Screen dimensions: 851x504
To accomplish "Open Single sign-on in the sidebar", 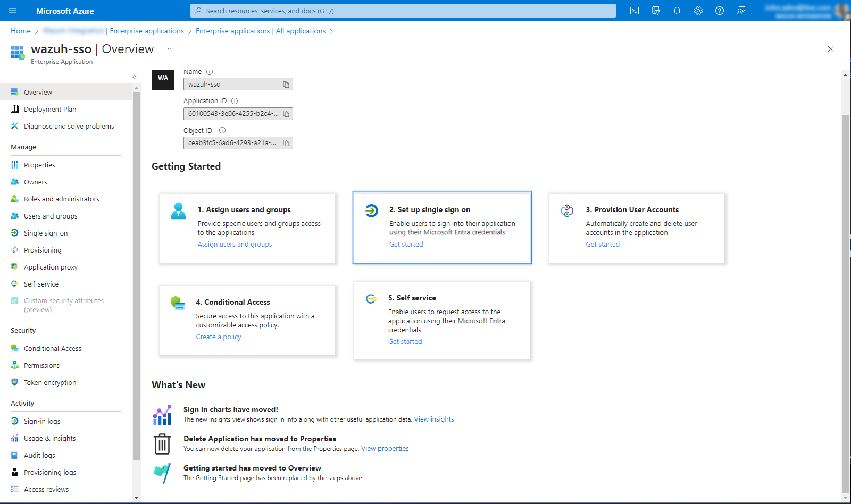I will [46, 233].
